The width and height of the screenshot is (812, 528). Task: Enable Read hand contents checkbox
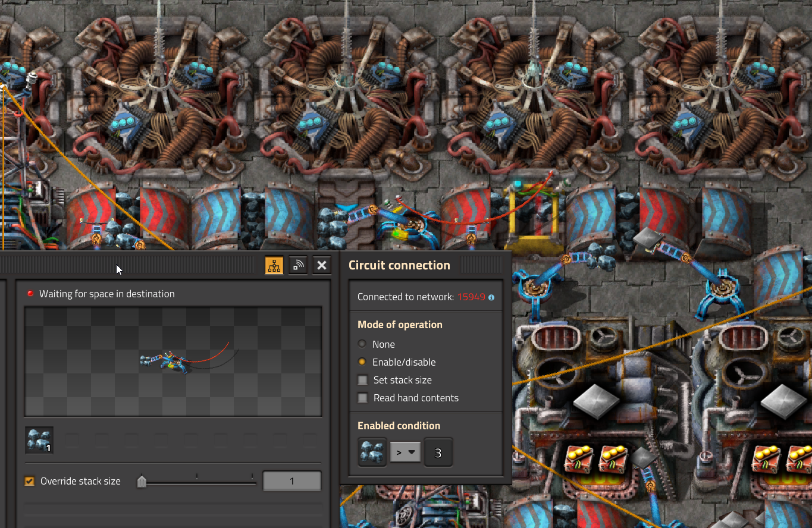363,398
